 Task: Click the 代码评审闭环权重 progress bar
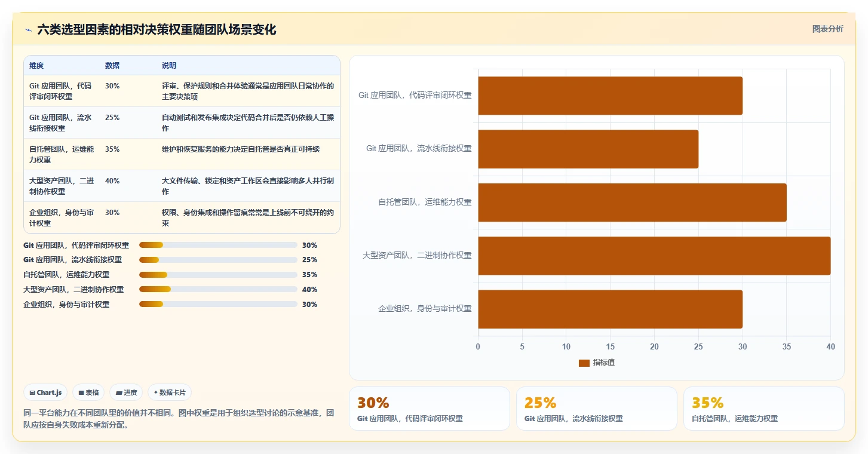tap(218, 245)
